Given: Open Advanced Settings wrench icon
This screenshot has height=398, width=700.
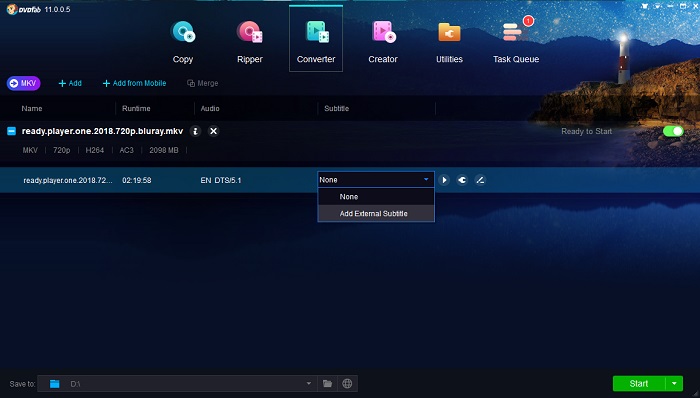Looking at the screenshot, I should click(462, 180).
